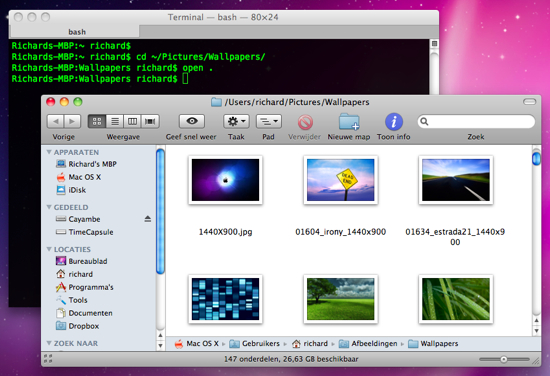
Task: Click Mac OS X in path bar
Action: tap(197, 343)
